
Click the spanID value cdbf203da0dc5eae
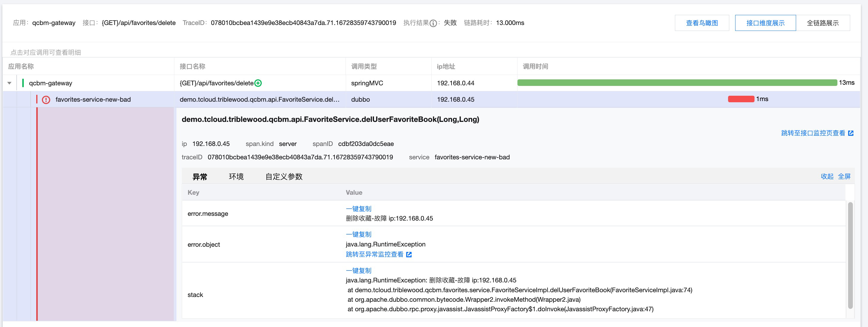pos(366,144)
